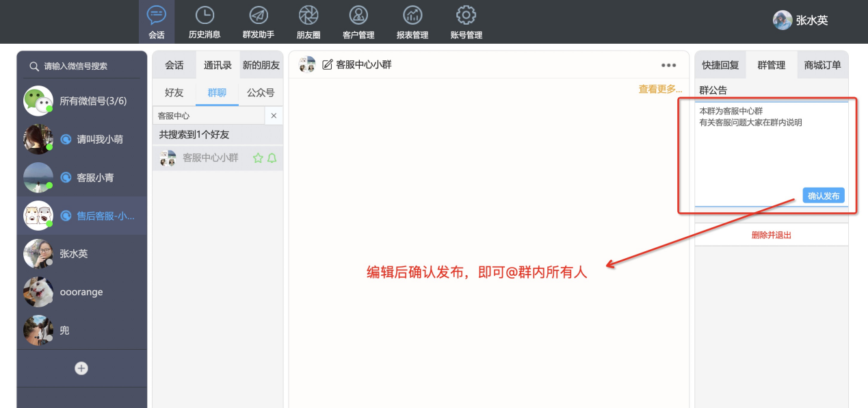Switch to 公众号 sub-tab
Screen dimensions: 868x408
pyautogui.click(x=261, y=92)
